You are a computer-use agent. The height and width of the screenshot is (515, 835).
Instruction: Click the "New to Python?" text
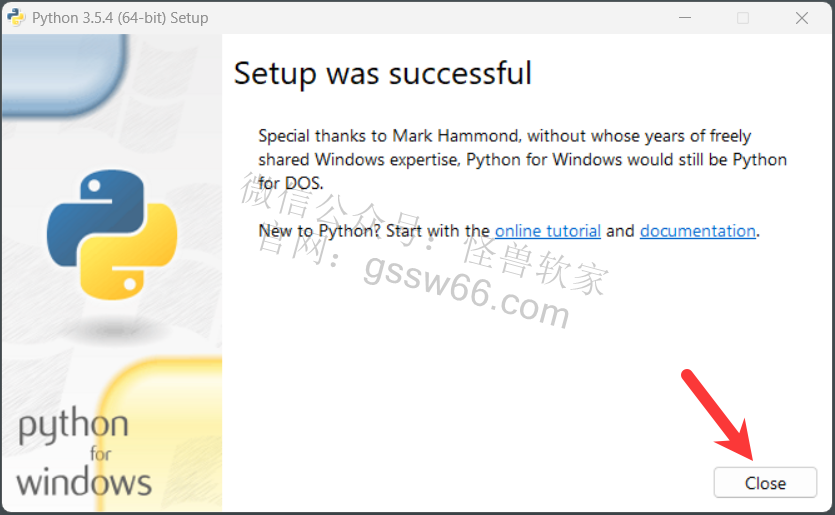tap(320, 231)
